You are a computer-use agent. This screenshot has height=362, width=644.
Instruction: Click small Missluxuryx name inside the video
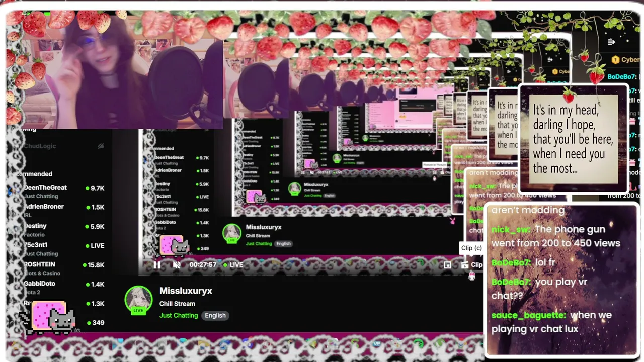click(x=264, y=227)
